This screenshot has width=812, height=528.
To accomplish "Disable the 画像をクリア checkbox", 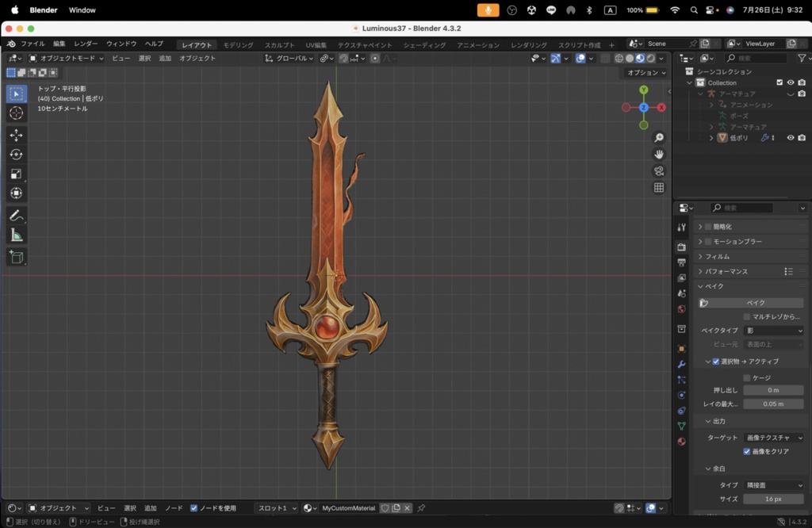I will (x=747, y=451).
